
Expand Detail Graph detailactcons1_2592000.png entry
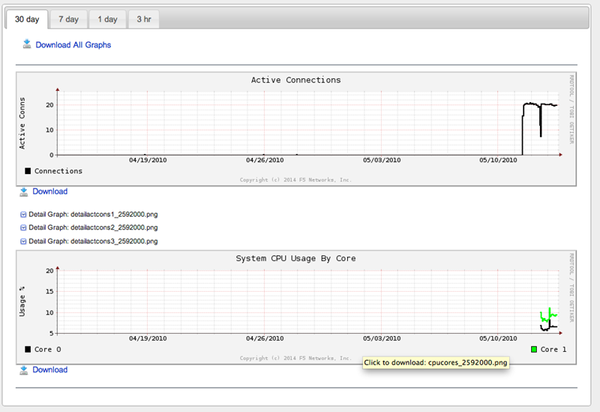pos(87,215)
